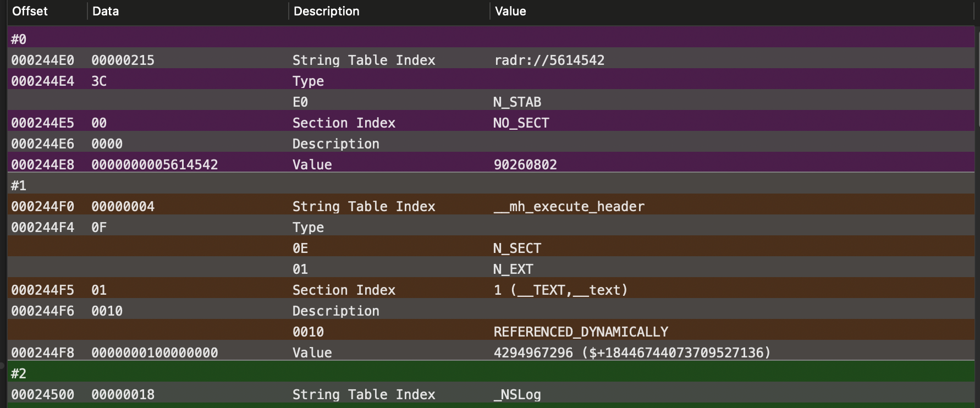This screenshot has width=980, height=408.
Task: Click the radr://5614542 value
Action: tap(549, 60)
